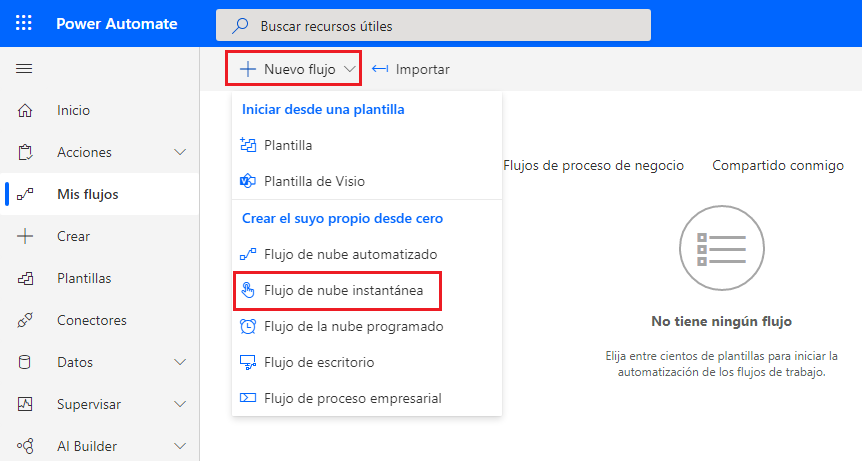Expand the Acciones chevron
Screen dimensions: 862x461
(180, 152)
